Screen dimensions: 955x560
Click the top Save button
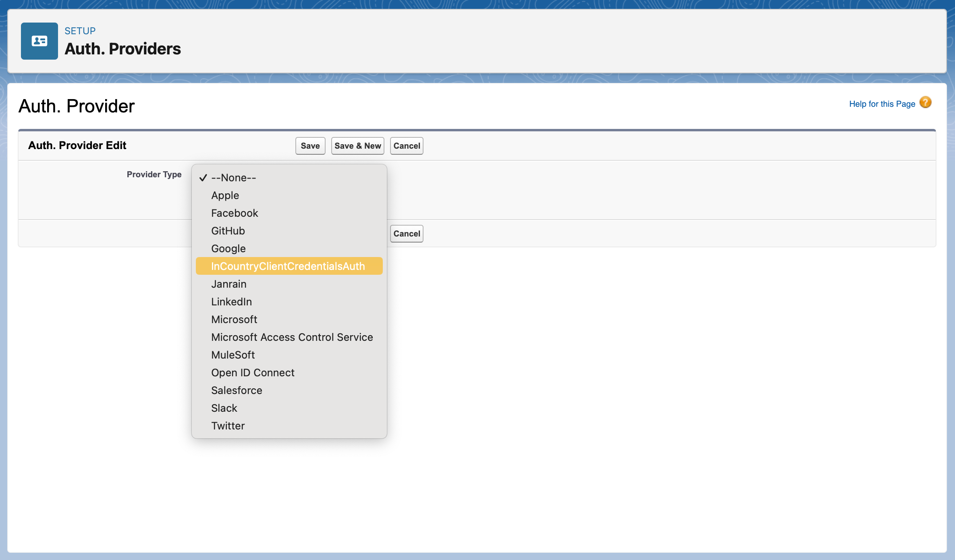(310, 146)
